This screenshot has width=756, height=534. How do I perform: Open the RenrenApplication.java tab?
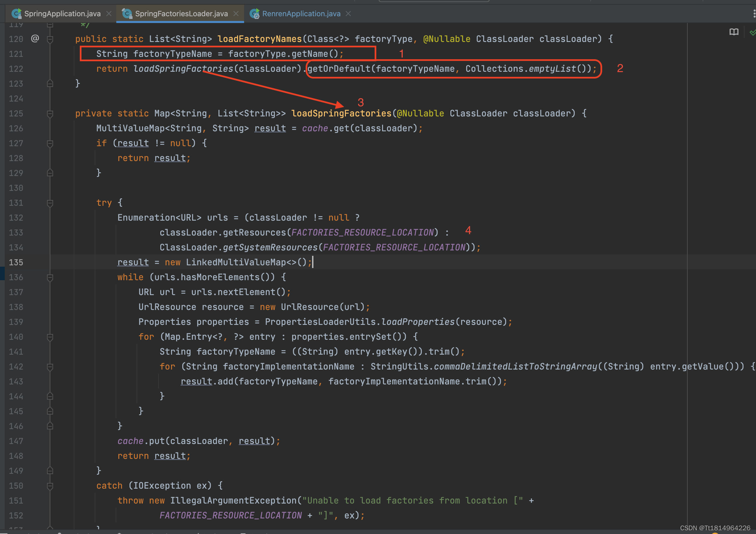point(301,14)
